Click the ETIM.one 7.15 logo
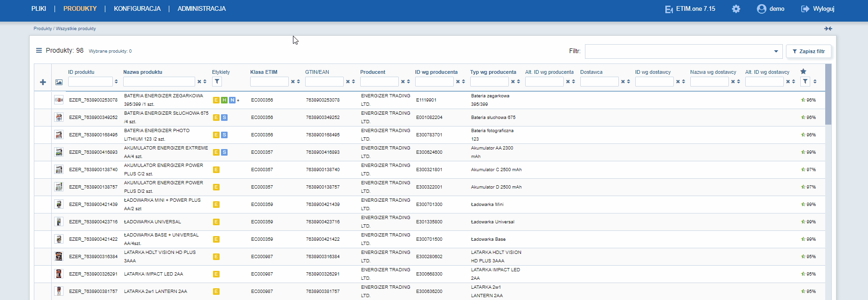This screenshot has height=300, width=868. point(690,9)
